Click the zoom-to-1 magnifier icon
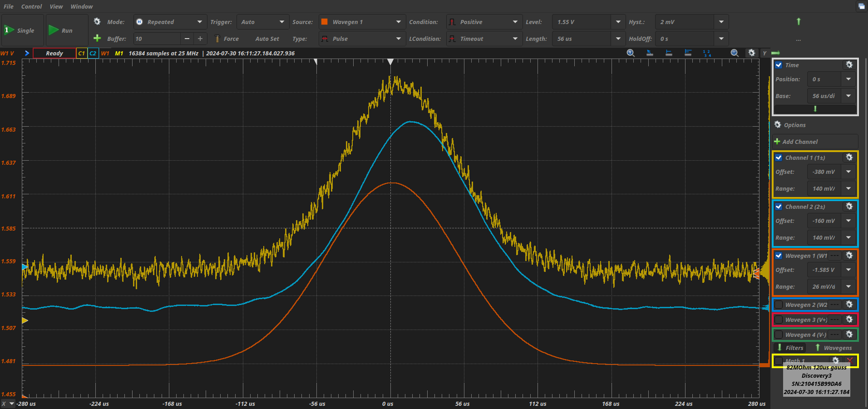Screen dimensions: 868x409 point(631,53)
